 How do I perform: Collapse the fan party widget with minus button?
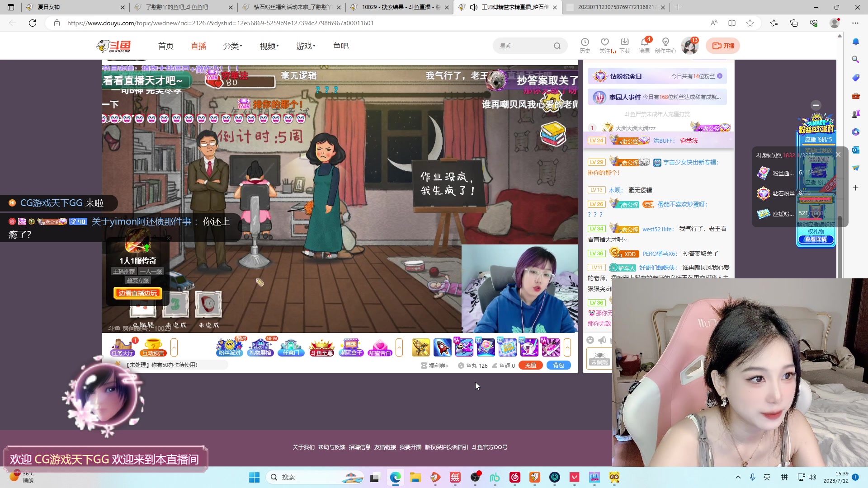pyautogui.click(x=816, y=105)
